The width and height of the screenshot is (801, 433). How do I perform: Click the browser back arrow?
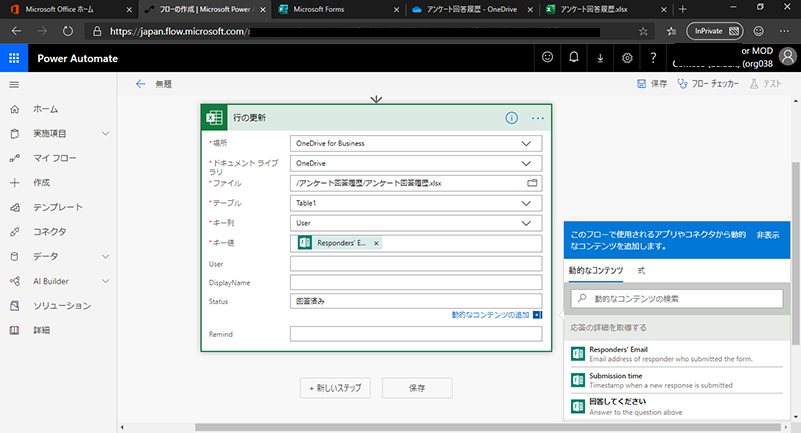click(x=16, y=31)
